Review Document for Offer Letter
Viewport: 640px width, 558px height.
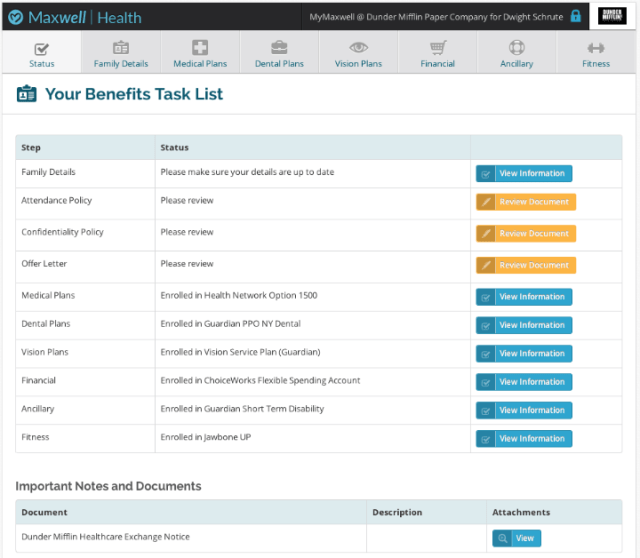526,265
